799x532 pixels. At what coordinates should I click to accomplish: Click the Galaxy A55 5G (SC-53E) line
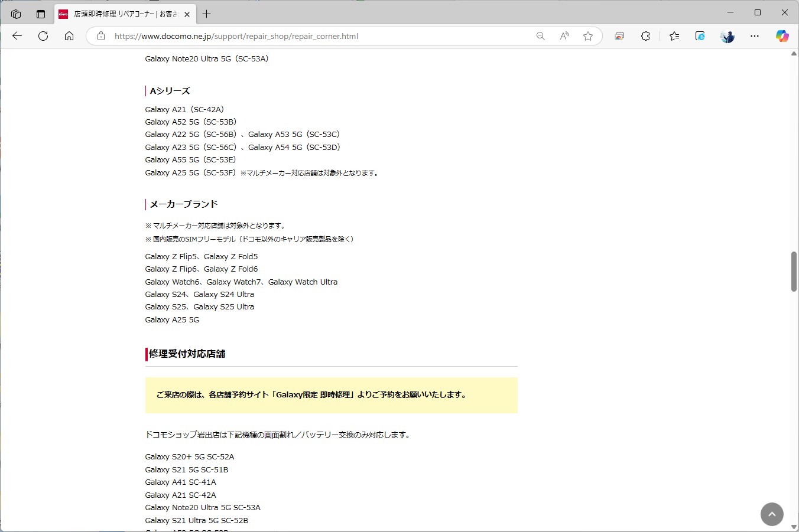190,160
